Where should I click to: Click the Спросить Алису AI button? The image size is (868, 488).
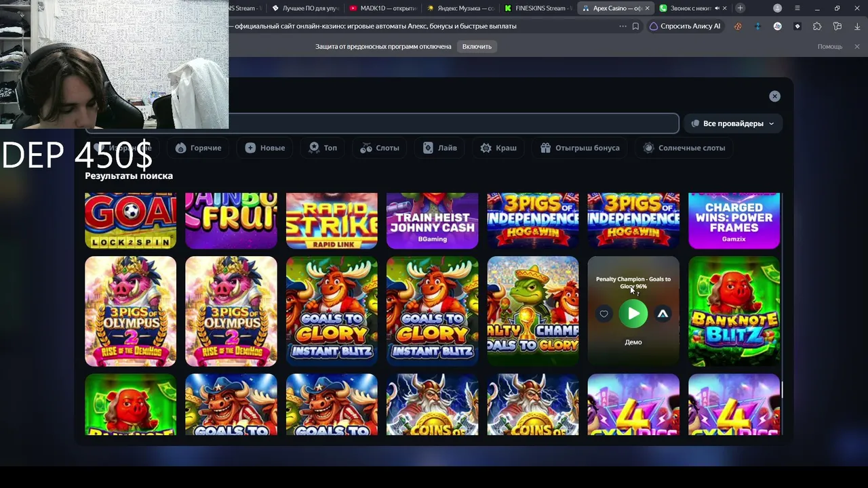(685, 26)
